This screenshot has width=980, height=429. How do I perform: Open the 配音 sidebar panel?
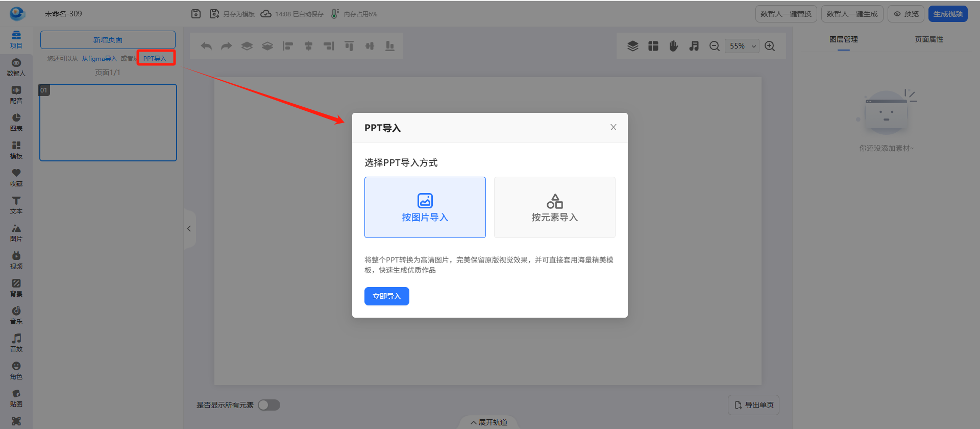click(16, 95)
